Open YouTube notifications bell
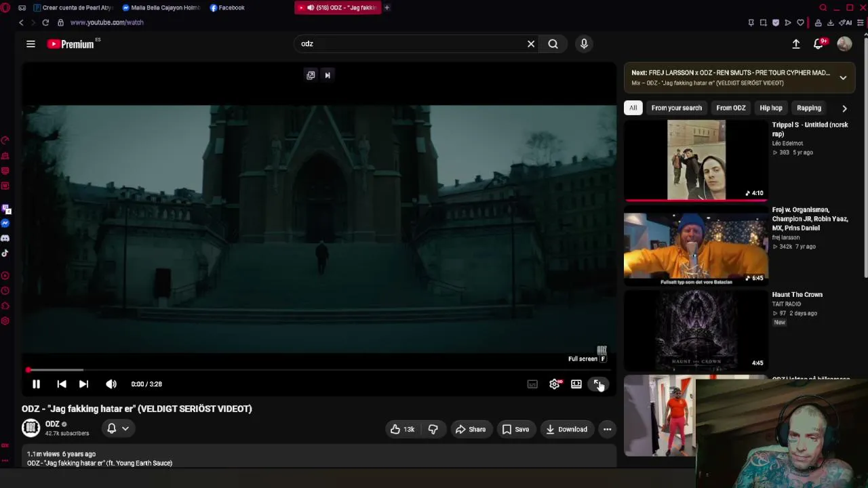This screenshot has height=488, width=868. [x=818, y=44]
